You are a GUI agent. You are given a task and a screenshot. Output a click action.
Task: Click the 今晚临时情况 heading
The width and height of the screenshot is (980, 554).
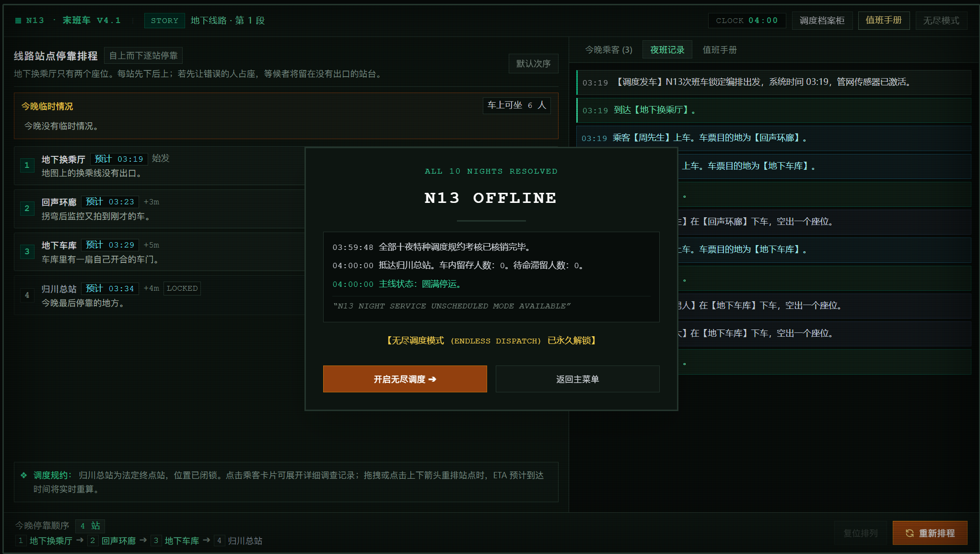(47, 106)
